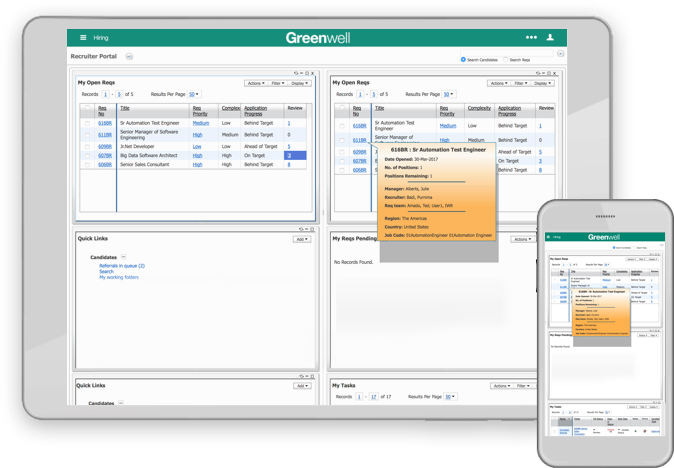Viewport: 674px width, 468px height.
Task: Click Big Data Software Architect title text
Action: pos(149,156)
